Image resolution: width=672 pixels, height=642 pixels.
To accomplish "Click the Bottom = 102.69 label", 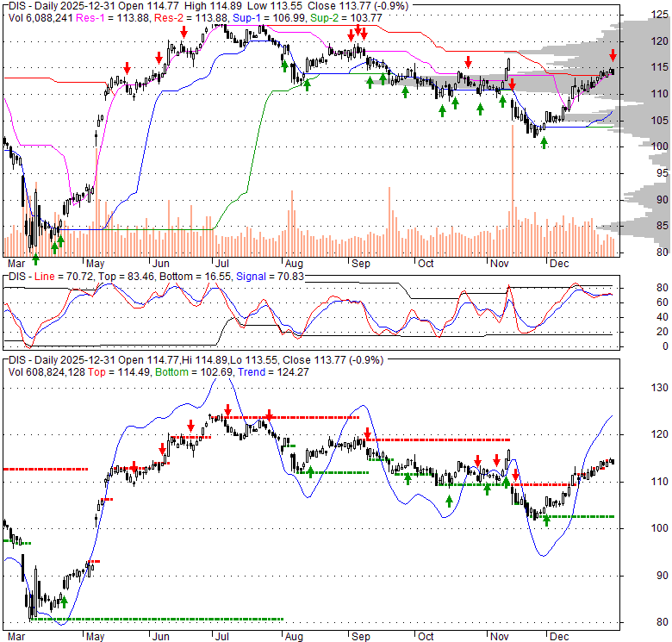I will pos(194,372).
